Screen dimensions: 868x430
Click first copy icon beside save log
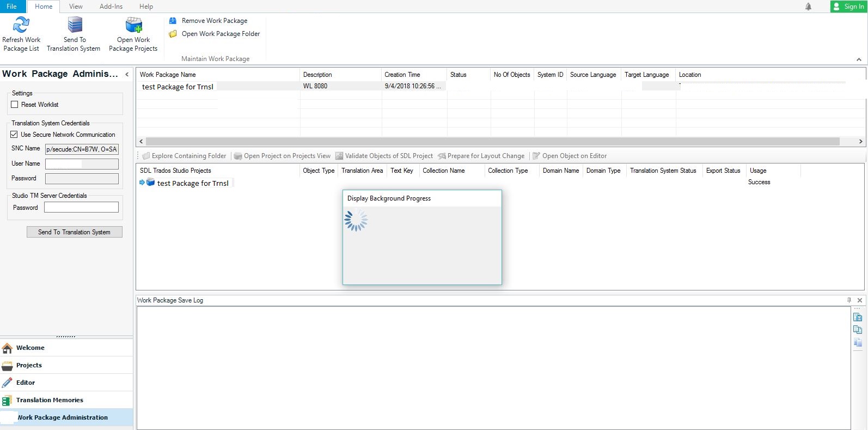coord(858,317)
